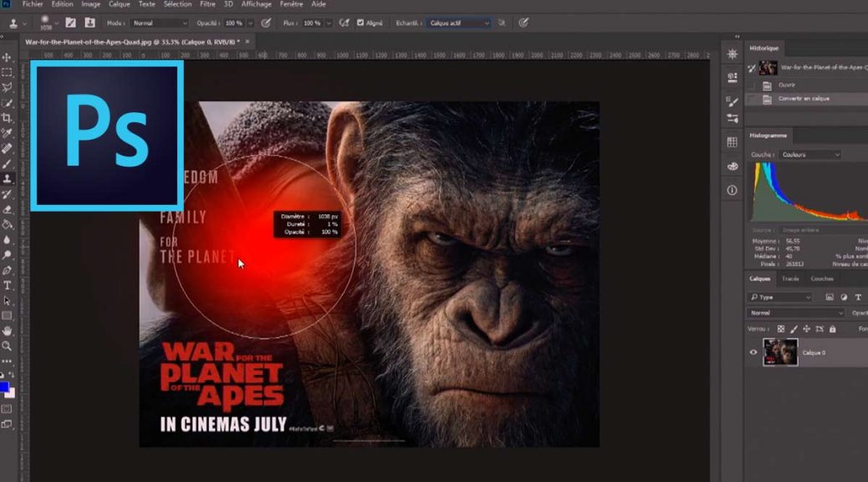Viewport: 868px width, 482px height.
Task: Open the Opacité slider dropdown arrow
Action: (x=250, y=23)
